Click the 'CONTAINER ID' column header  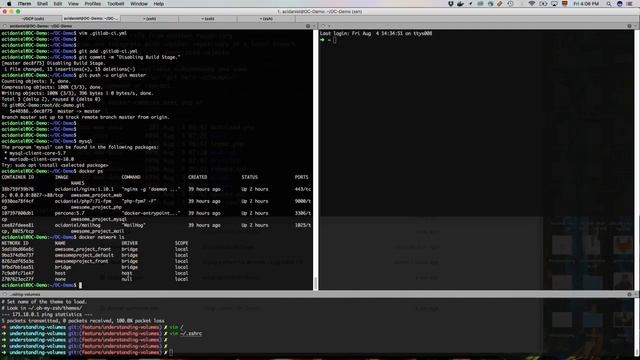click(x=18, y=177)
